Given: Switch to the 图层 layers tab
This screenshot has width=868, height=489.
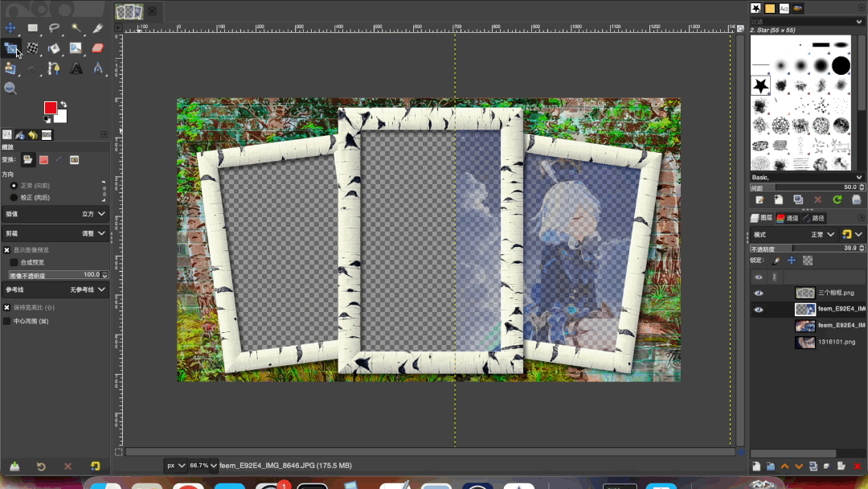Looking at the screenshot, I should (762, 218).
